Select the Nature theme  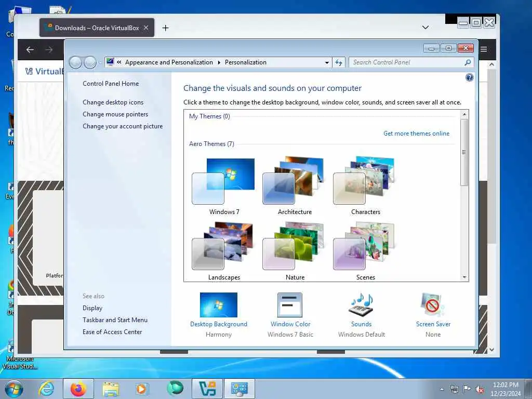[x=295, y=251]
